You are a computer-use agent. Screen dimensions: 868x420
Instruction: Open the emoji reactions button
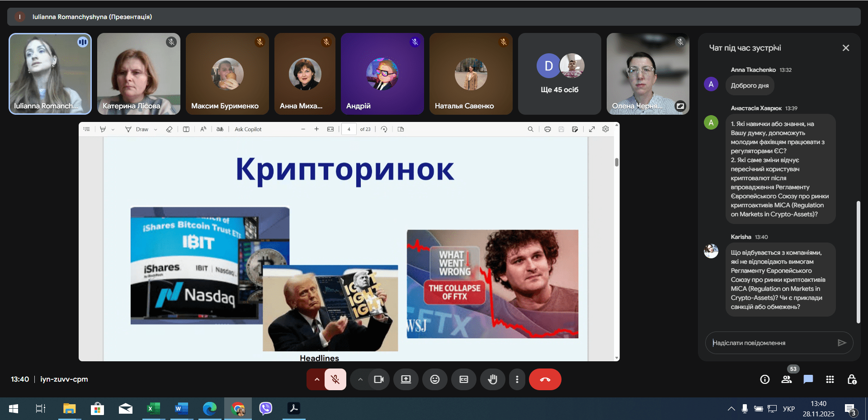[x=434, y=379]
